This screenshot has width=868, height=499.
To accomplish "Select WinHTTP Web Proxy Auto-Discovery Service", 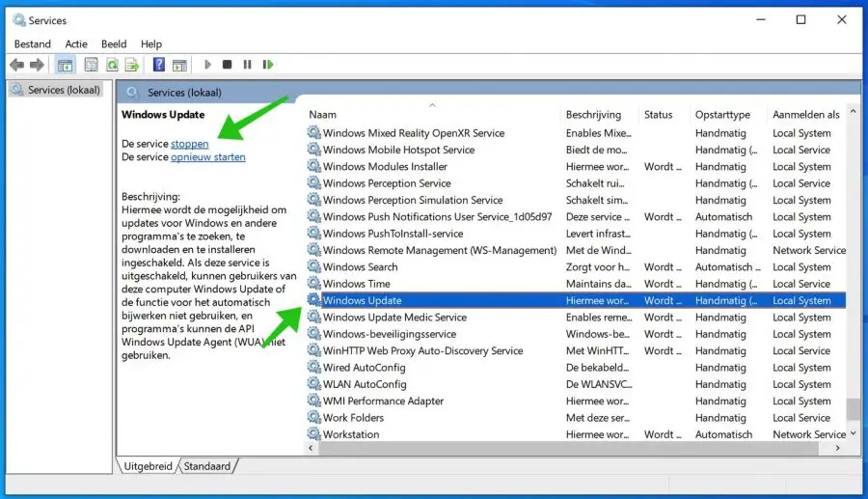I will (576, 350).
